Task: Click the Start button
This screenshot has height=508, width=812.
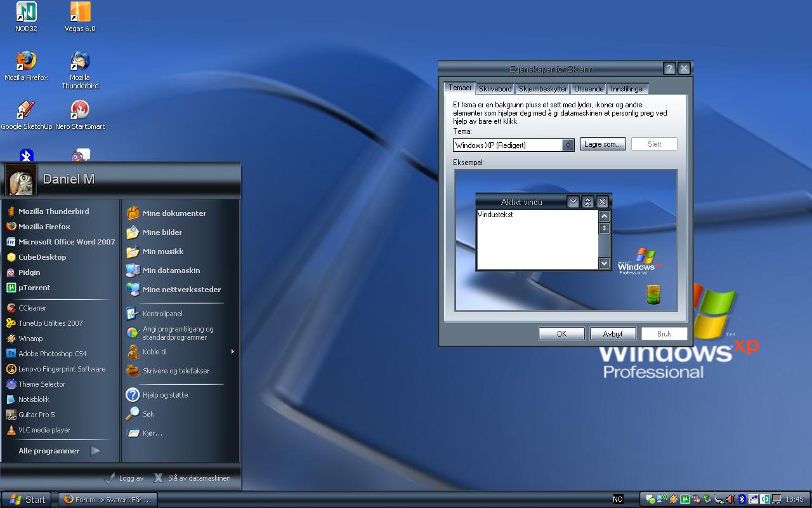Action: tap(27, 499)
